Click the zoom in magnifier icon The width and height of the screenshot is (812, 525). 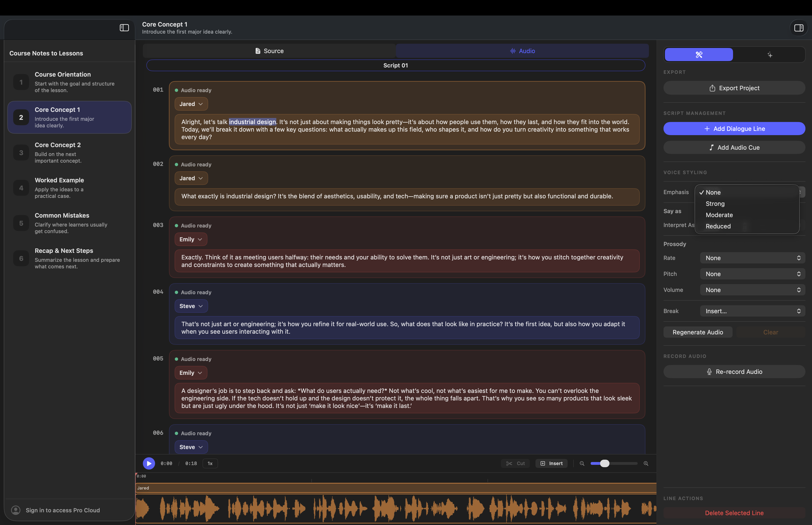pos(646,463)
